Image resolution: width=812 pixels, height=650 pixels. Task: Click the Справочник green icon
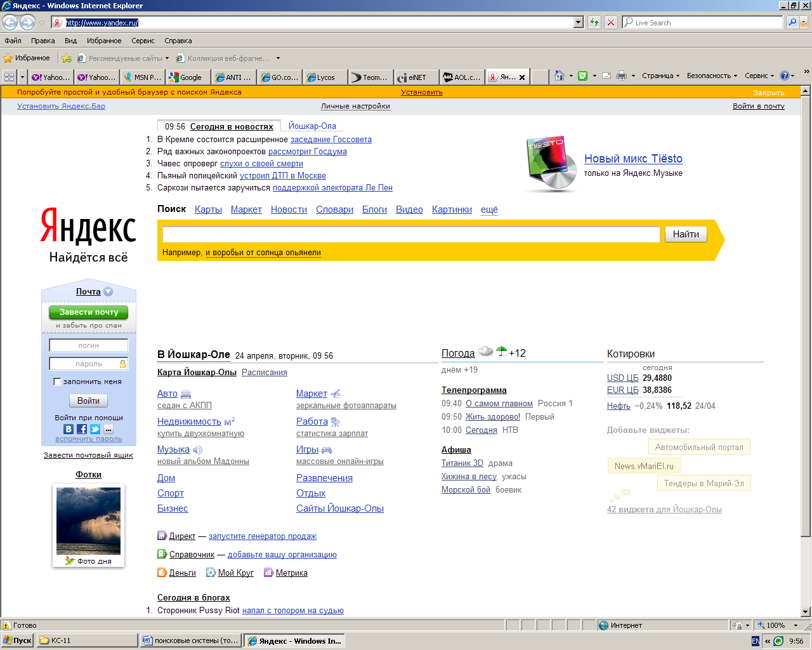pyautogui.click(x=162, y=554)
